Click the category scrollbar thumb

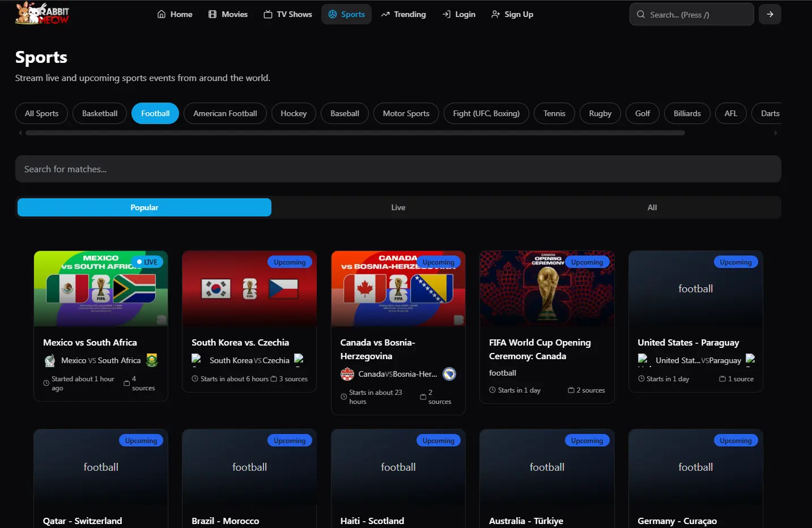coord(355,133)
